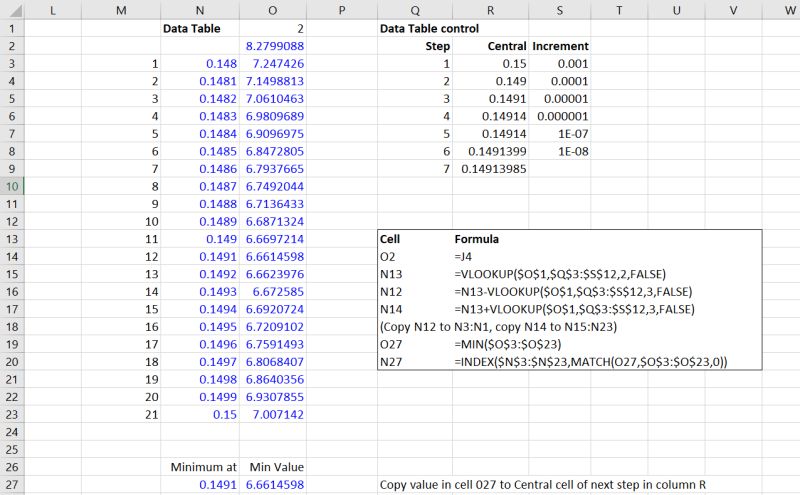The width and height of the screenshot is (800, 495).
Task: Click cell with value 6.7937665
Action: click(273, 169)
